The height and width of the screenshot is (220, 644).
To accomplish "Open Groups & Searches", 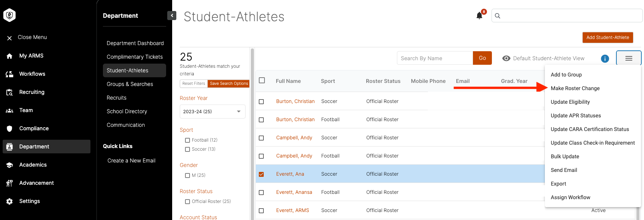I will click(x=130, y=84).
